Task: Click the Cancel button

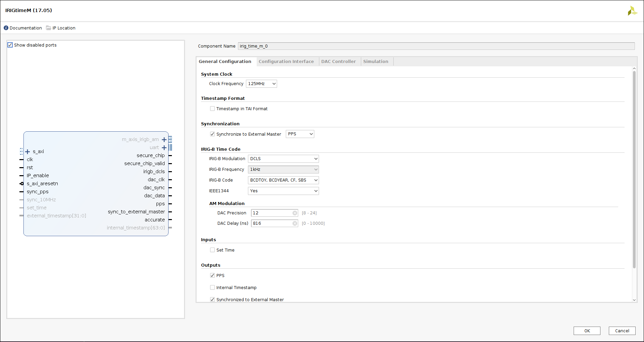Action: 622,331
